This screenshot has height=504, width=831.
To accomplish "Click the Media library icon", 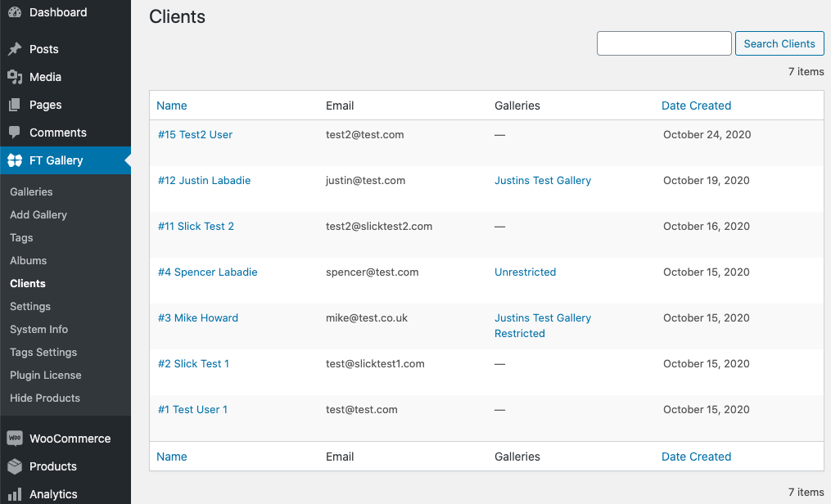I will pyautogui.click(x=15, y=77).
